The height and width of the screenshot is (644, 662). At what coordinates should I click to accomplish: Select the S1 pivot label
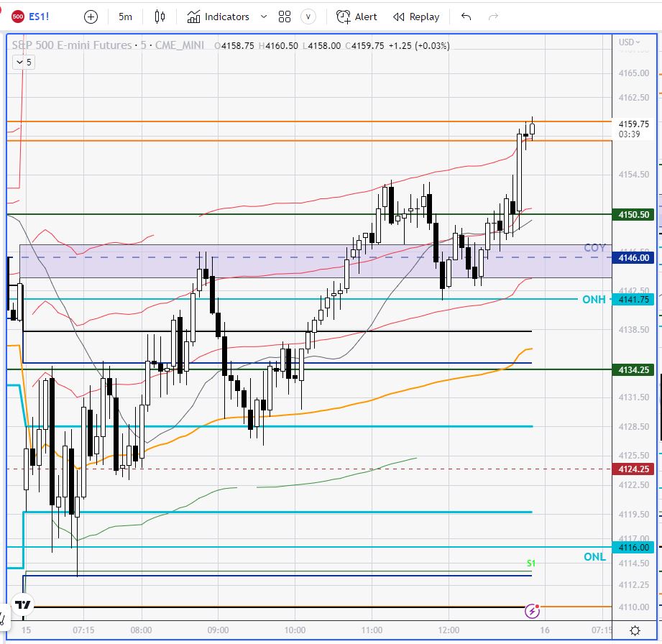click(x=530, y=563)
